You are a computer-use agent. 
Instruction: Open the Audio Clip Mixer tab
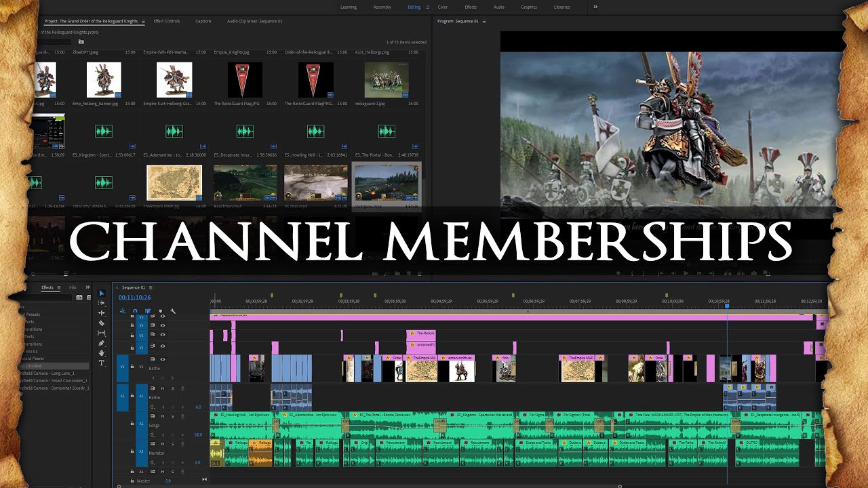(x=254, y=21)
